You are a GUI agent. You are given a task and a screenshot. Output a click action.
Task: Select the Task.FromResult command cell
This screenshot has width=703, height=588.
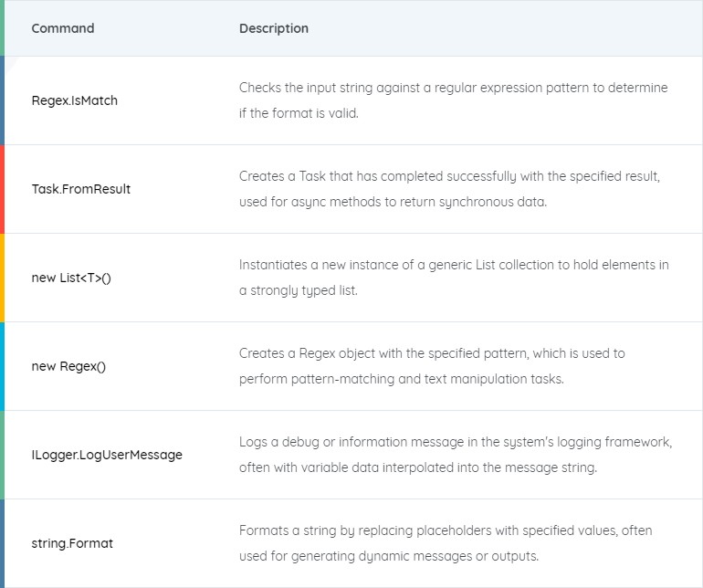(80, 189)
